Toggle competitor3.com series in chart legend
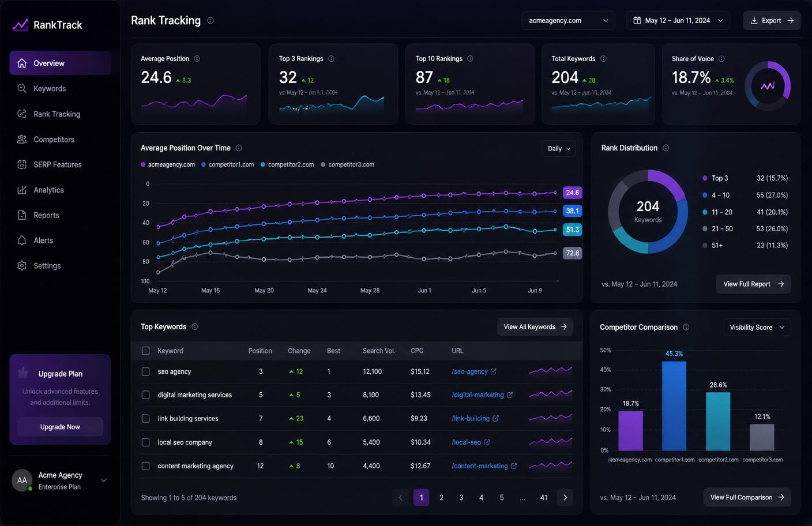Viewport: 812px width, 526px height. 347,164
